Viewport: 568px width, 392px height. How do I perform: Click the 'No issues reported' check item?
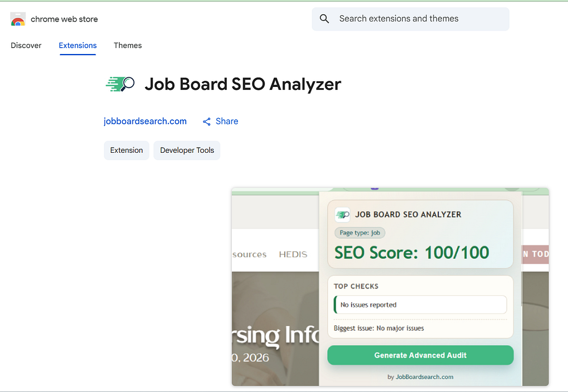tap(420, 305)
